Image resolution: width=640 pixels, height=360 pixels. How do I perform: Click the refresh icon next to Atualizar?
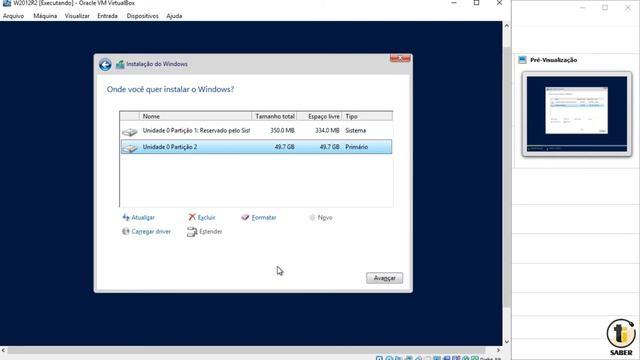coord(126,218)
